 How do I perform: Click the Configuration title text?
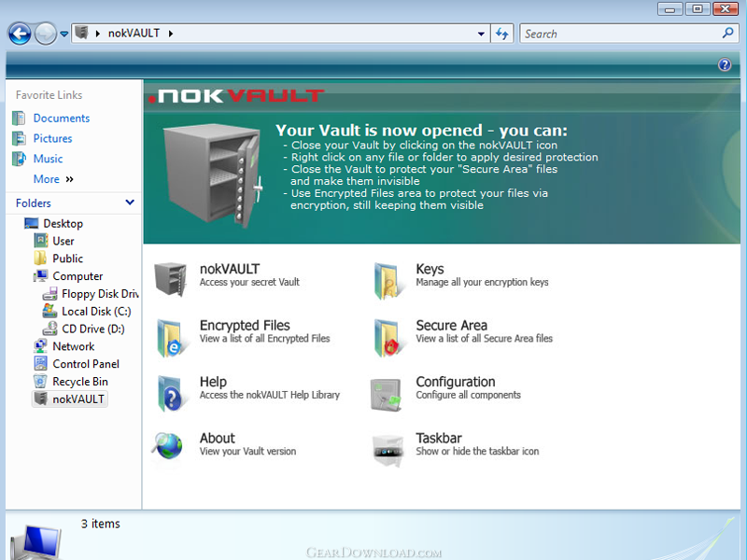tap(456, 382)
